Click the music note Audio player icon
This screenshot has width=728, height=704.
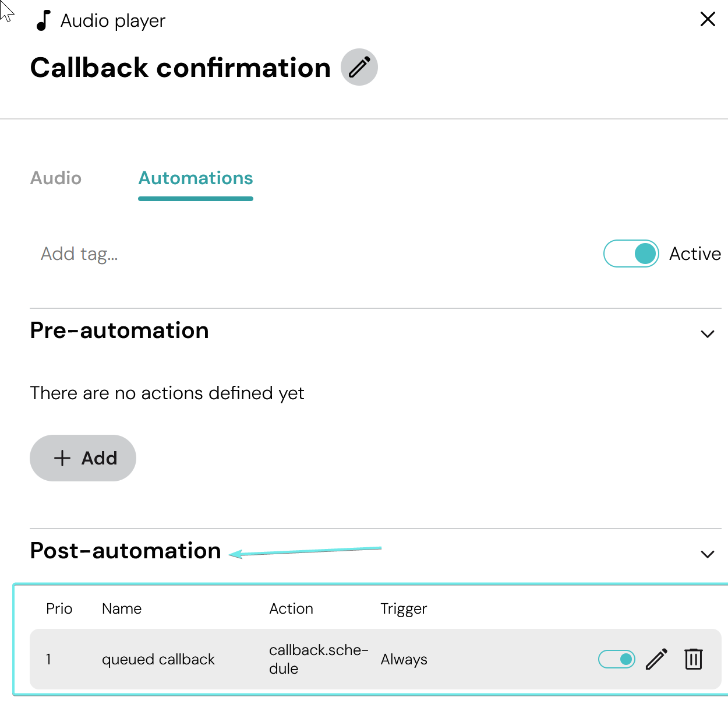[43, 20]
